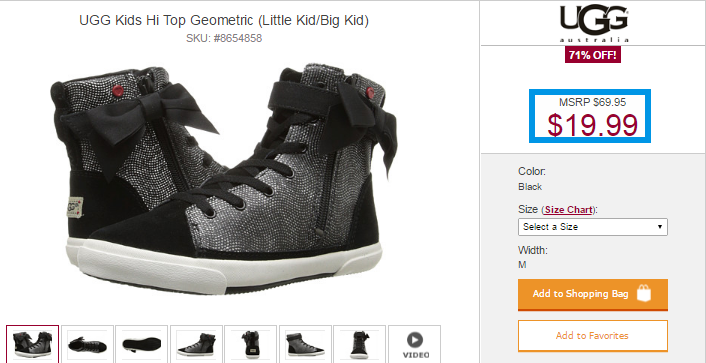
Task: Click the product title UGG Kids Hi Top Geometric
Action: coord(224,21)
